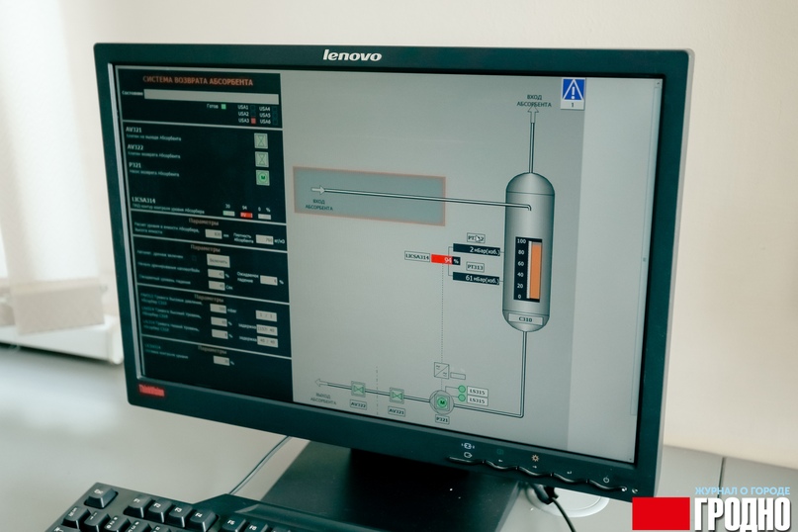
Task: Click the C310 vessel label
Action: 525,319
